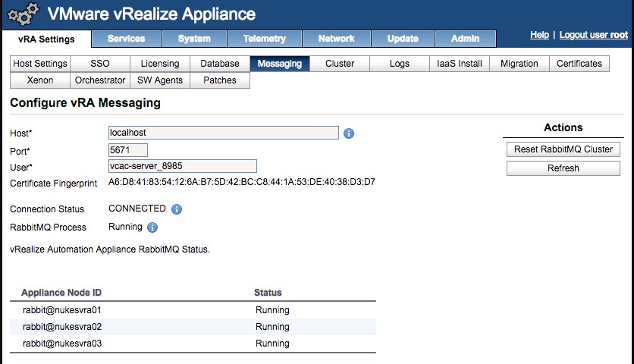
Task: Open the Xenon sub-tab
Action: click(x=40, y=80)
